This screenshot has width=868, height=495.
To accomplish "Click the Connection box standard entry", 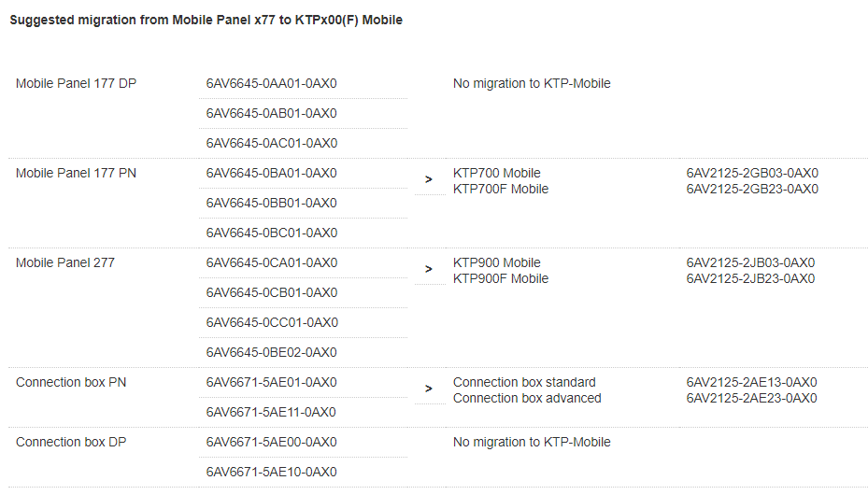I will [x=524, y=382].
